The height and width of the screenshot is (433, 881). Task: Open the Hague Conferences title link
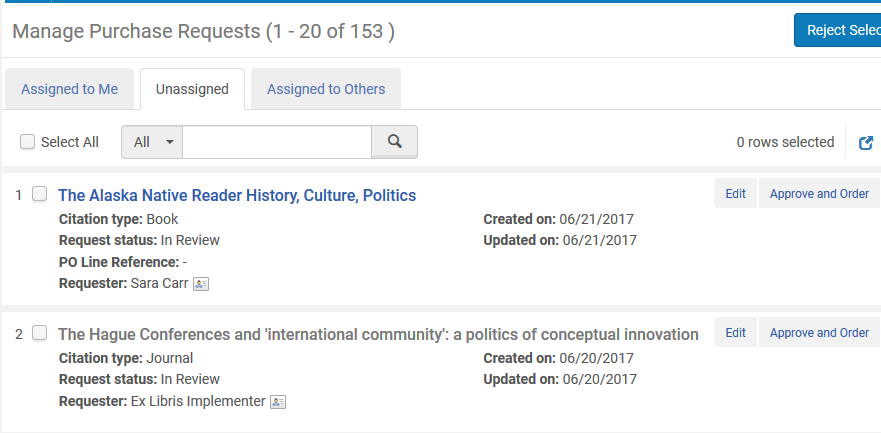[378, 334]
